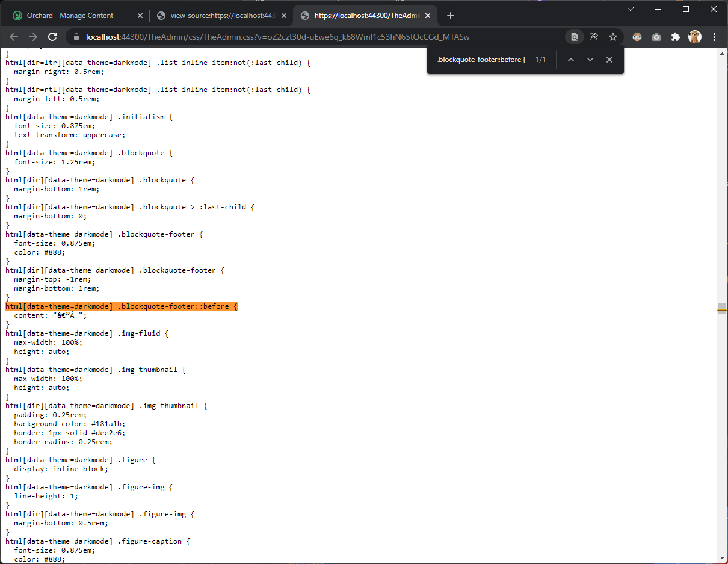Jump to next find match arrow
Viewport: 728px width, 564px height.
pos(590,59)
